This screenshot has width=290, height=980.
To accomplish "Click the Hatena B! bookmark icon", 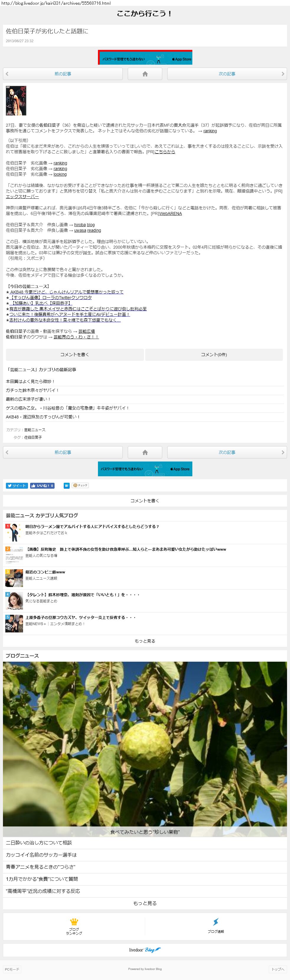I will pyautogui.click(x=66, y=485).
